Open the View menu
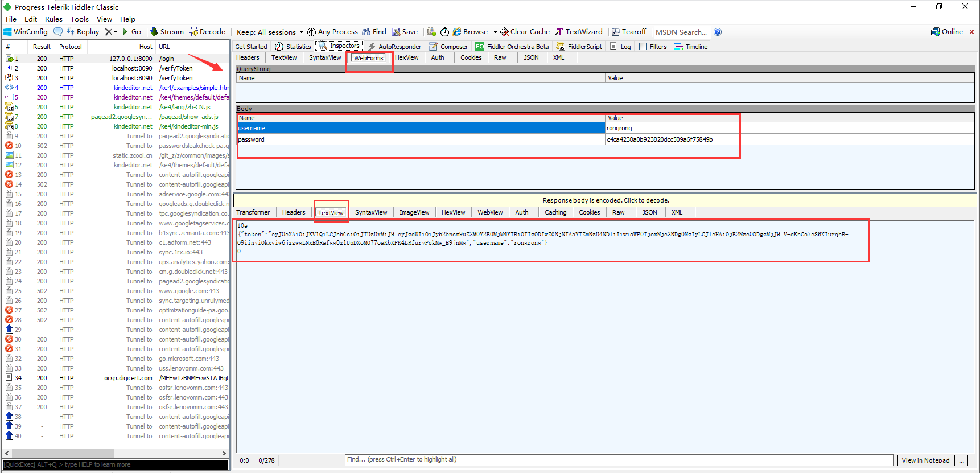This screenshot has width=980, height=473. (x=104, y=19)
